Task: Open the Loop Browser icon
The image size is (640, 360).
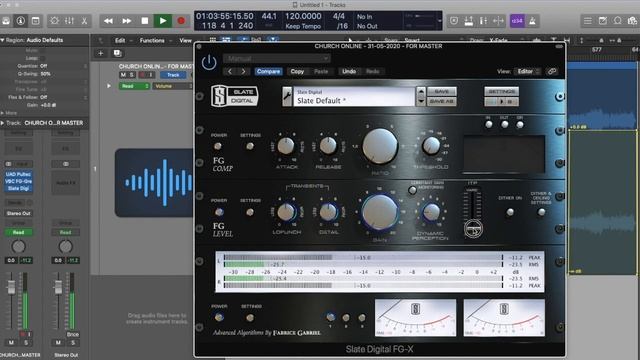Action: tap(618, 21)
